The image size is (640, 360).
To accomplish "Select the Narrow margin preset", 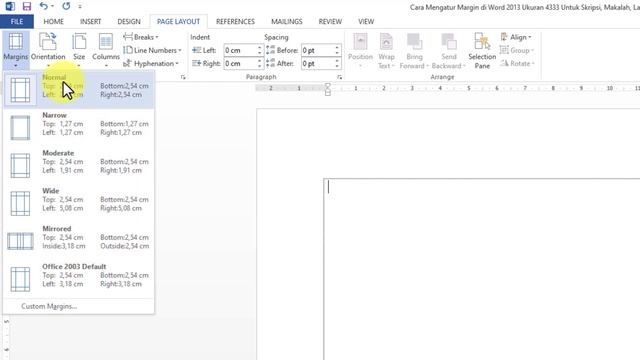I will pos(79,127).
